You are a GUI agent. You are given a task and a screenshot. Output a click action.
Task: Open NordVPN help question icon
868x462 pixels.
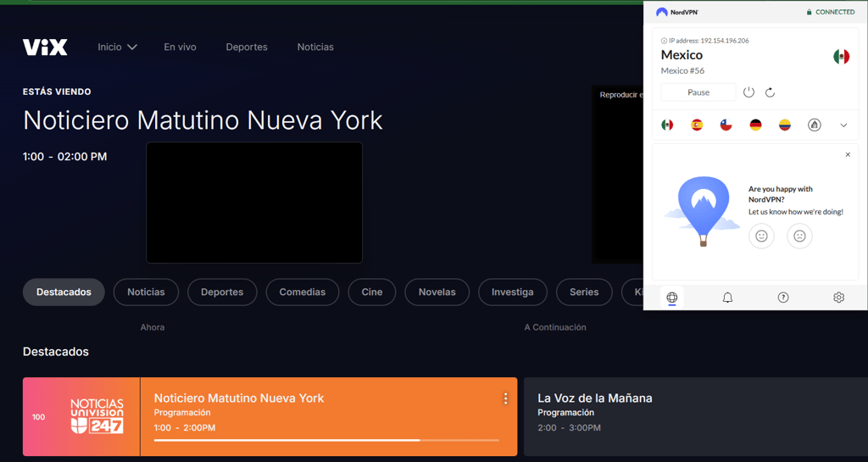[x=782, y=298]
